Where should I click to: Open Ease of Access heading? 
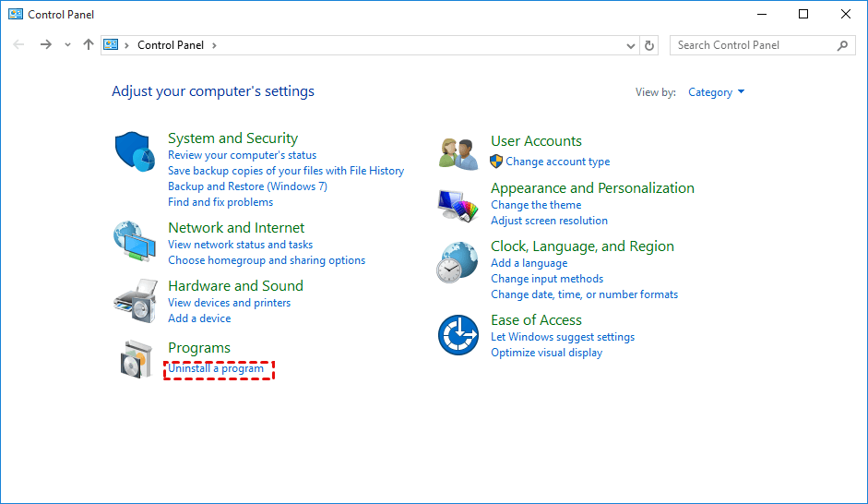537,320
